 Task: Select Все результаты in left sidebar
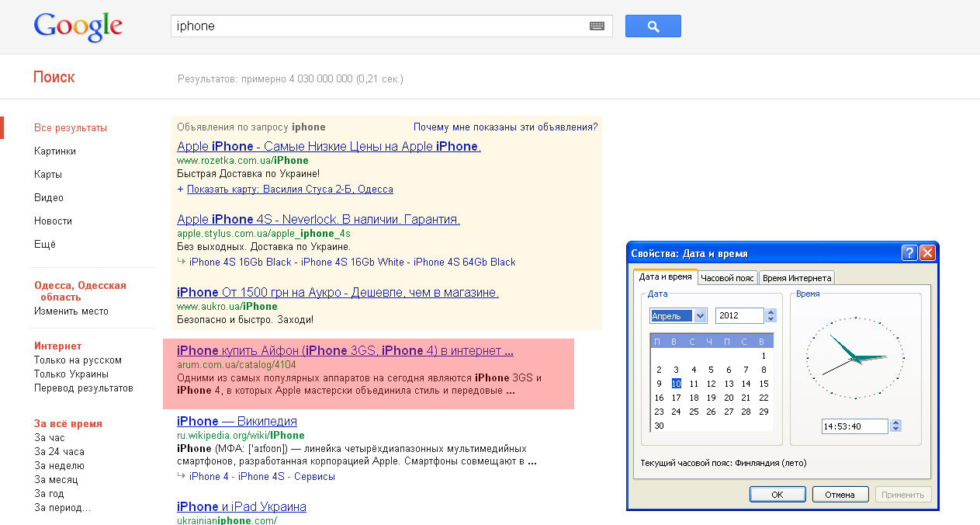pos(71,128)
